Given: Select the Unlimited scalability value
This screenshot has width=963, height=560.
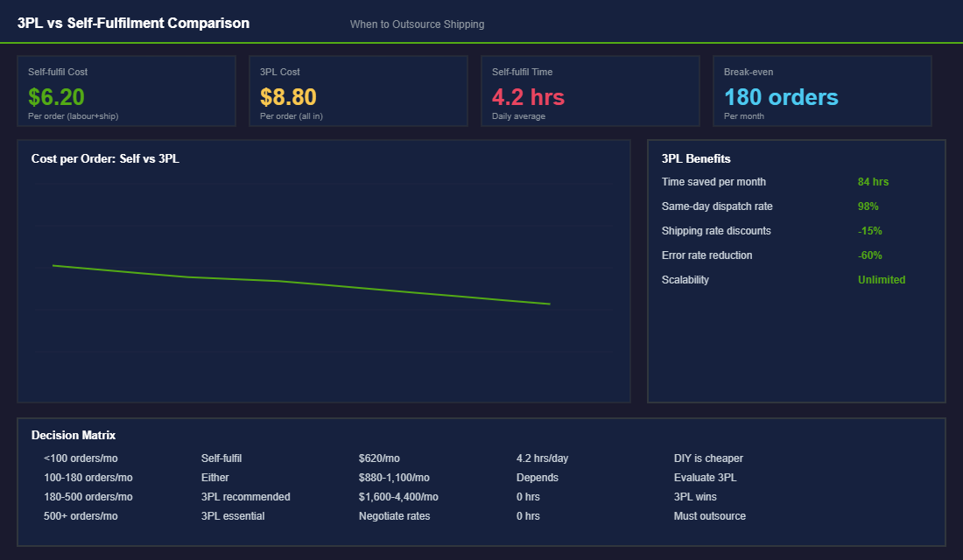Looking at the screenshot, I should (882, 279).
